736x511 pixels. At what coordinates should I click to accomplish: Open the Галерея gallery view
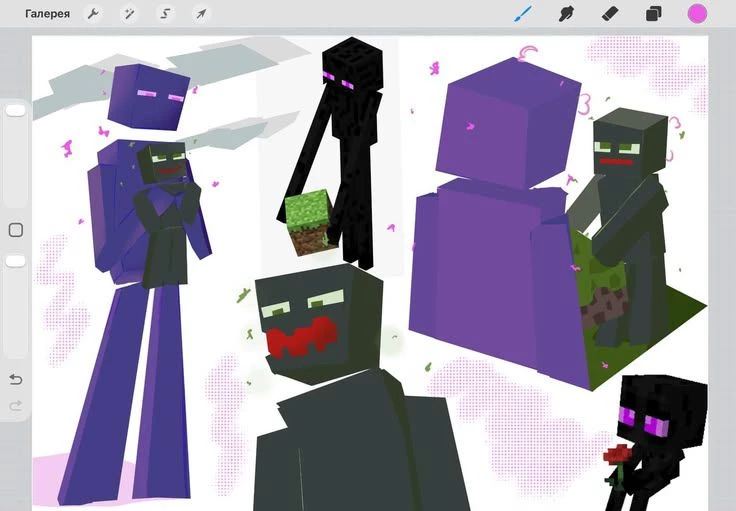47,14
